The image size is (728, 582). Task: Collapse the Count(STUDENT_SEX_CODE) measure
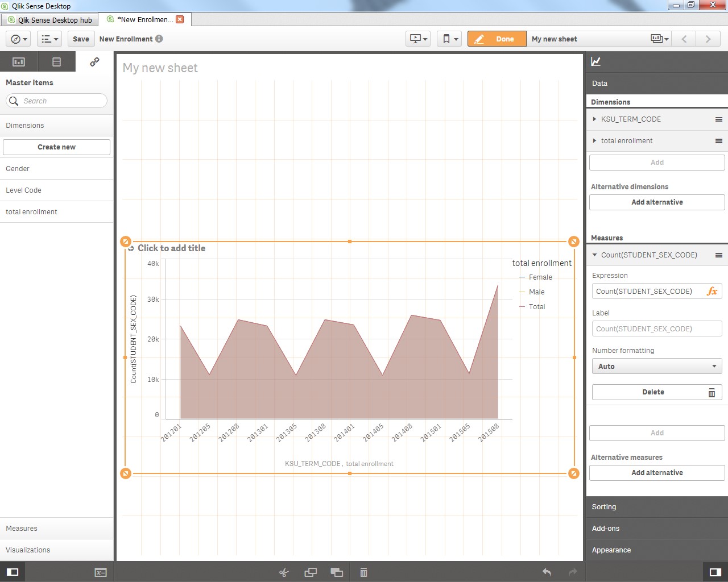(594, 255)
